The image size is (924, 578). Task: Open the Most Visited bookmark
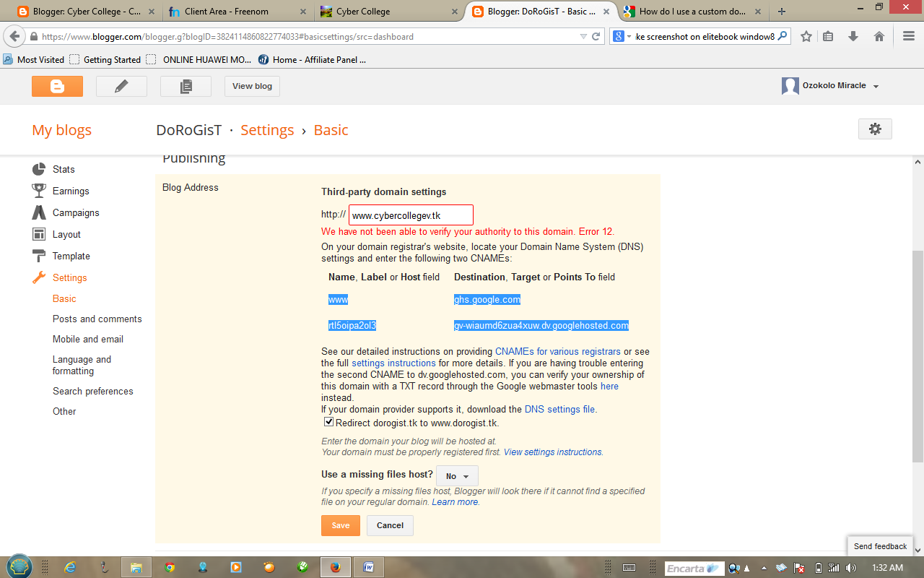[x=34, y=60]
